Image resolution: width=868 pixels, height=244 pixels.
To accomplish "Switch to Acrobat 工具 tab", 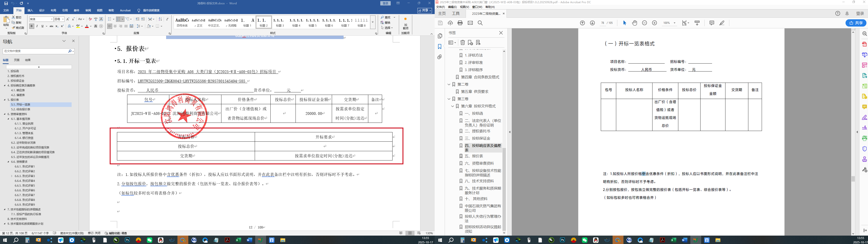I will coord(456,13).
